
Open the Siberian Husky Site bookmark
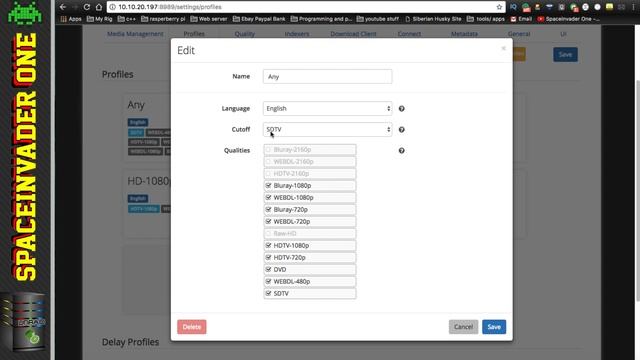pyautogui.click(x=433, y=19)
